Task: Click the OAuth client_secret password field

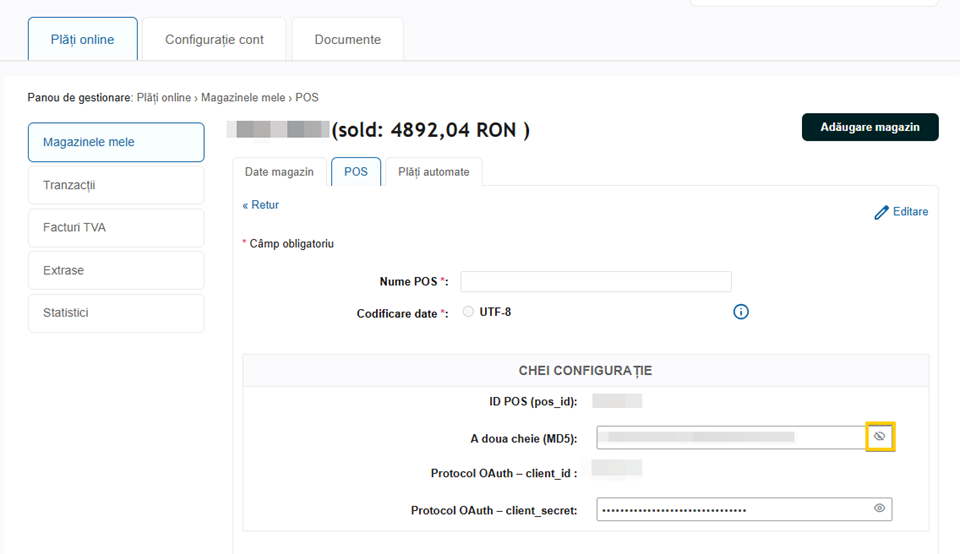Action: click(x=730, y=510)
